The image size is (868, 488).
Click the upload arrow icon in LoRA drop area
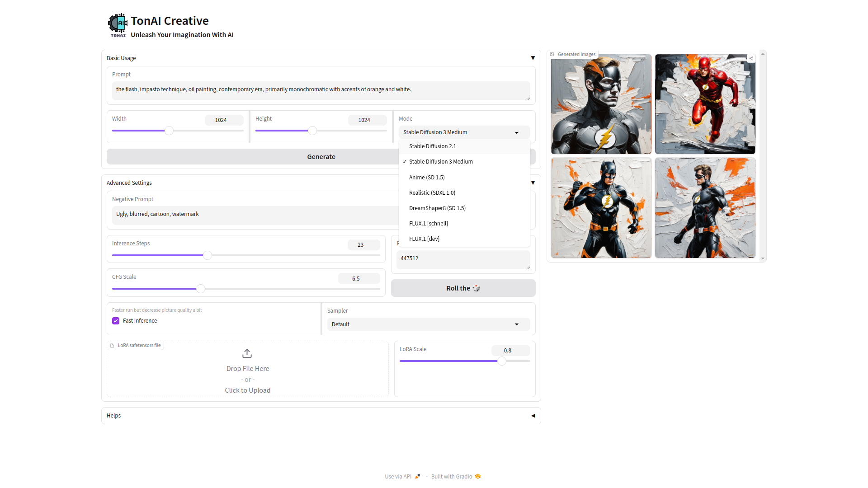click(247, 353)
